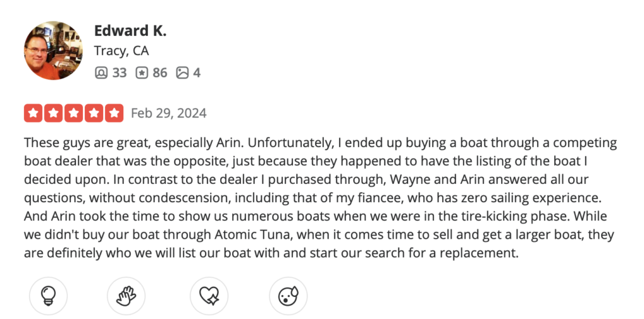Click the second red rating star
The height and width of the screenshot is (319, 644).
tap(53, 114)
